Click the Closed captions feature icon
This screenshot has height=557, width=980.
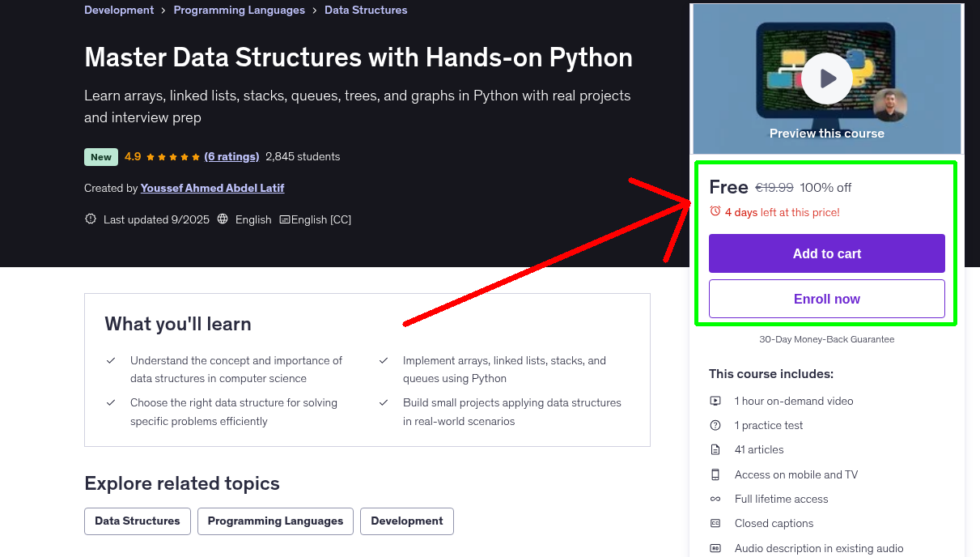click(x=715, y=523)
